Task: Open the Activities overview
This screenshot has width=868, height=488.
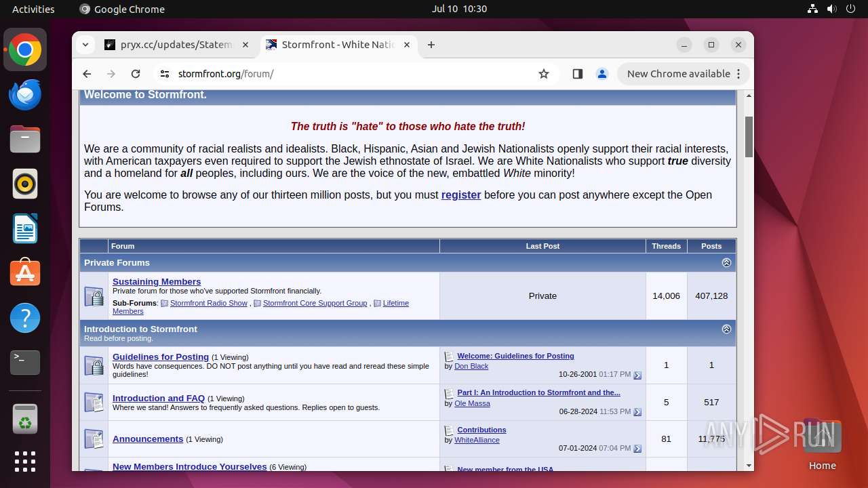Action: [x=33, y=9]
